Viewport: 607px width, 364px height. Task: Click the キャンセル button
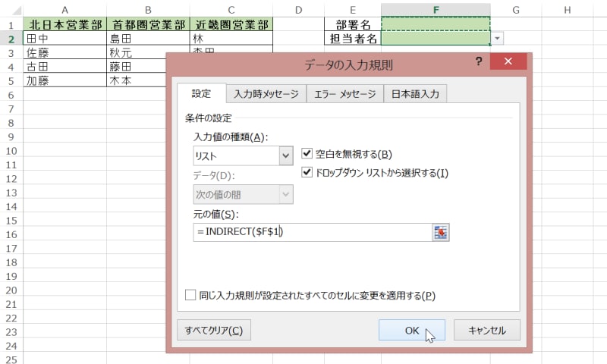tap(487, 330)
